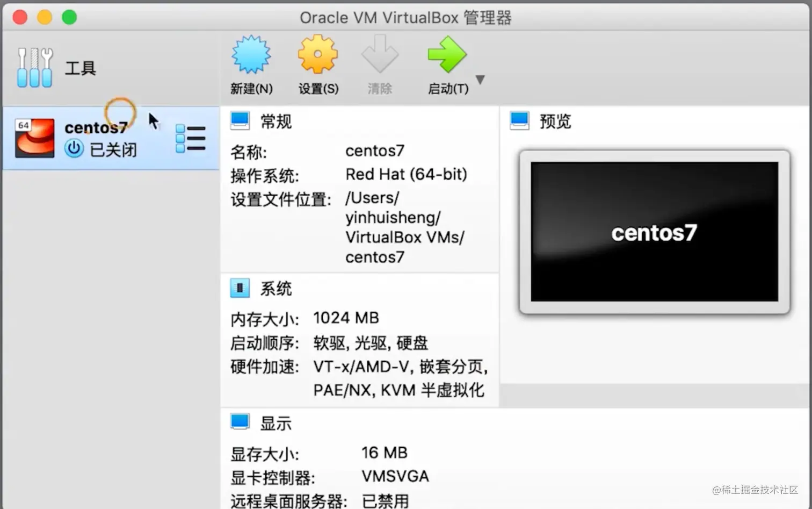This screenshot has height=509, width=812.
Task: Click the 预览 section header
Action: click(x=555, y=121)
